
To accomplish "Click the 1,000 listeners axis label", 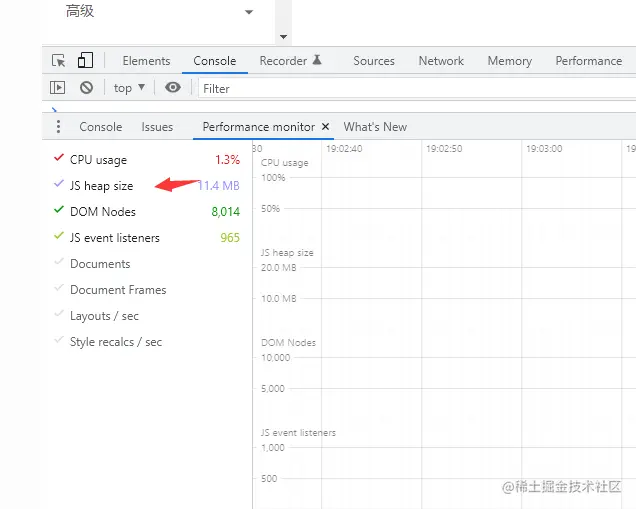I will 273,448.
